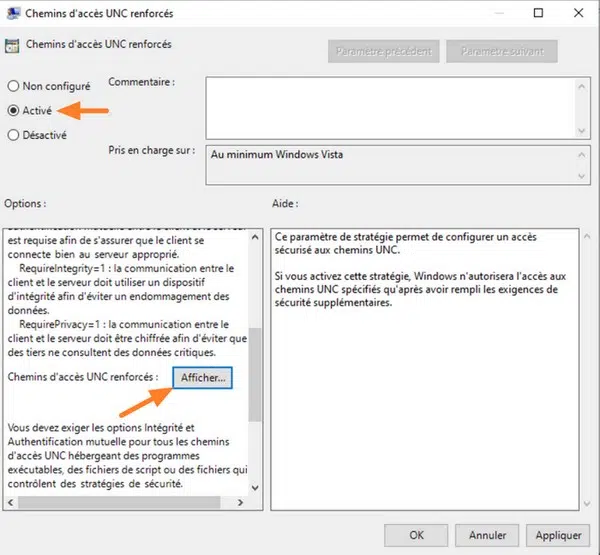Click the 'Chemins d'accès UNC renforcés :' label
The image size is (600, 555).
click(83, 377)
